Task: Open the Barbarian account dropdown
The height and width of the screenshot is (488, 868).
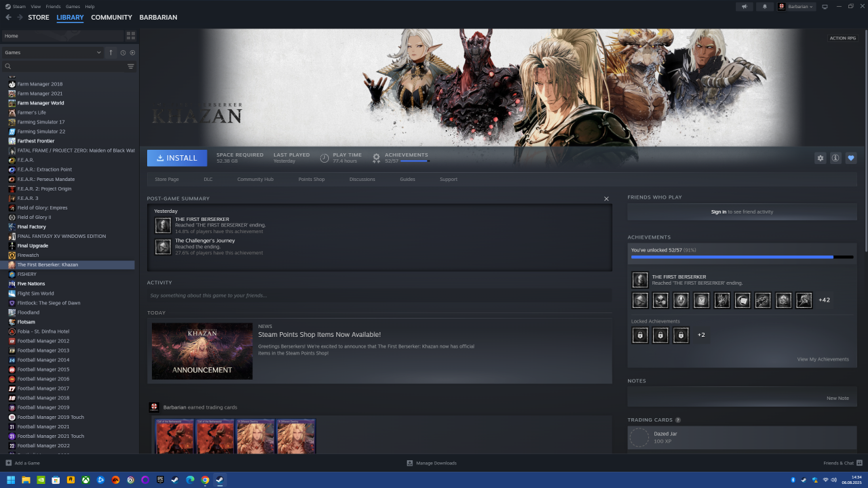Action: point(795,7)
